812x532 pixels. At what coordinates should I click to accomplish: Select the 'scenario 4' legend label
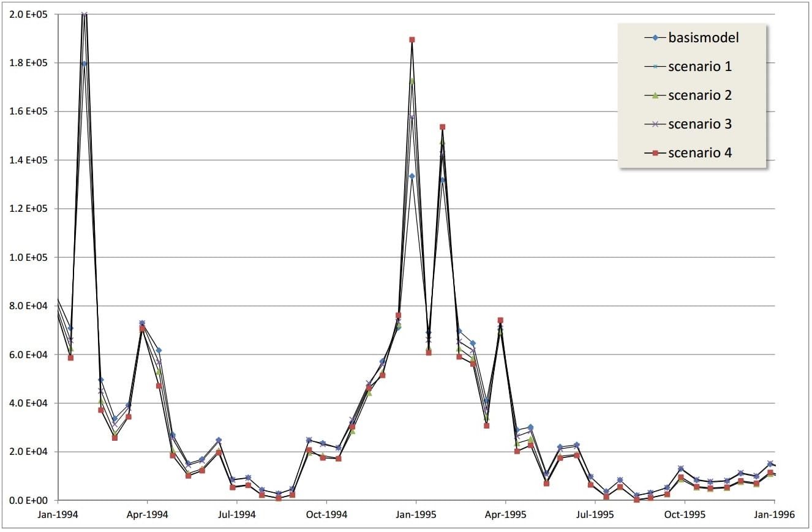pos(700,153)
